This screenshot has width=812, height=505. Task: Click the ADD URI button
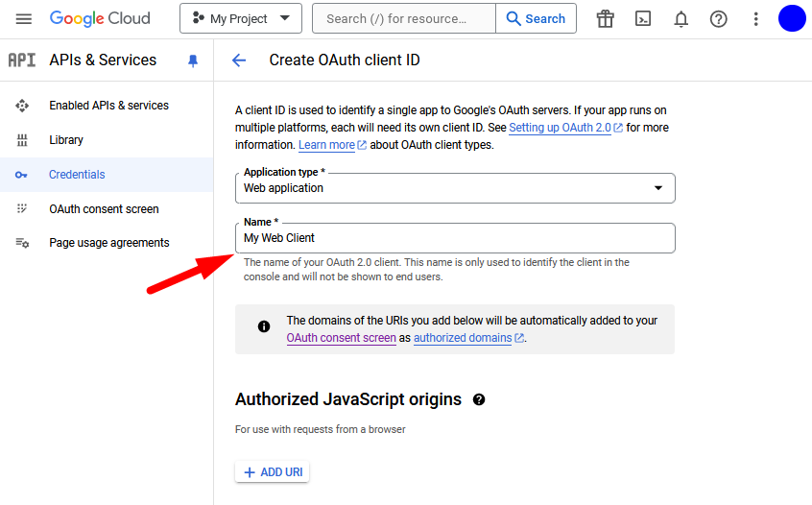[273, 471]
